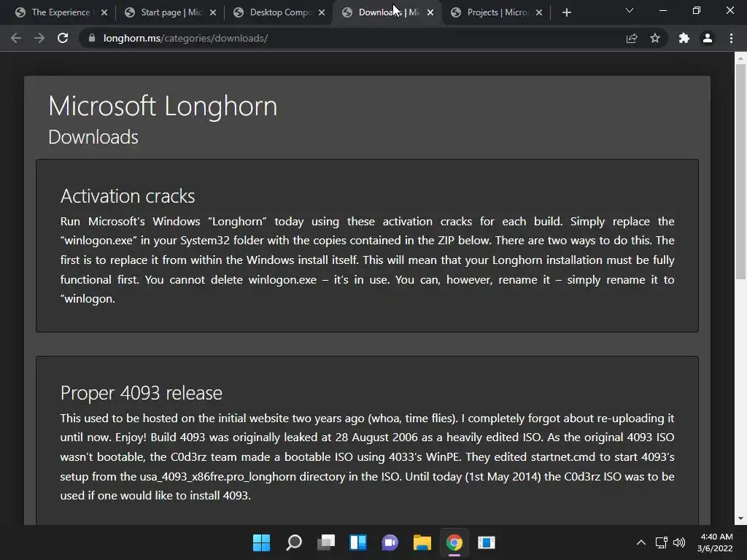Restore down the Chrome window
Viewport: 747px width, 560px height.
click(x=697, y=10)
